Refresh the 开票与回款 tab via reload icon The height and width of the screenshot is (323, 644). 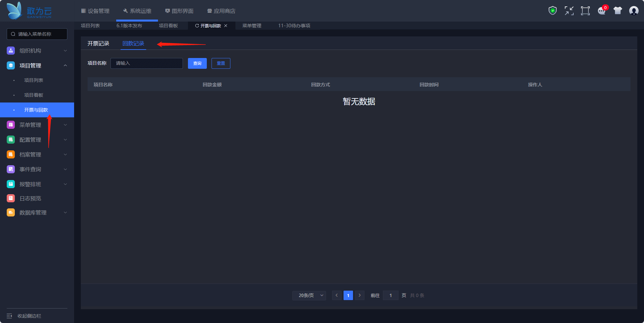pos(197,26)
